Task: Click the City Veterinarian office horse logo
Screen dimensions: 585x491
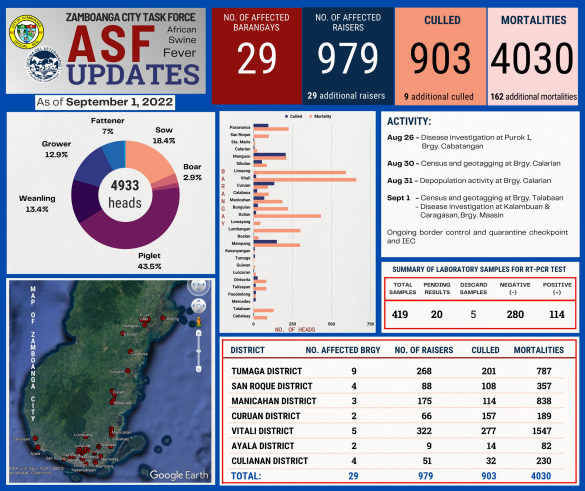Action: coord(44,65)
